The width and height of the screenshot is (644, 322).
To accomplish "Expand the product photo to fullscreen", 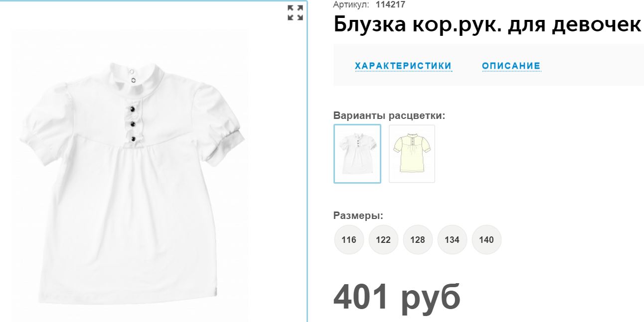I will [x=296, y=13].
